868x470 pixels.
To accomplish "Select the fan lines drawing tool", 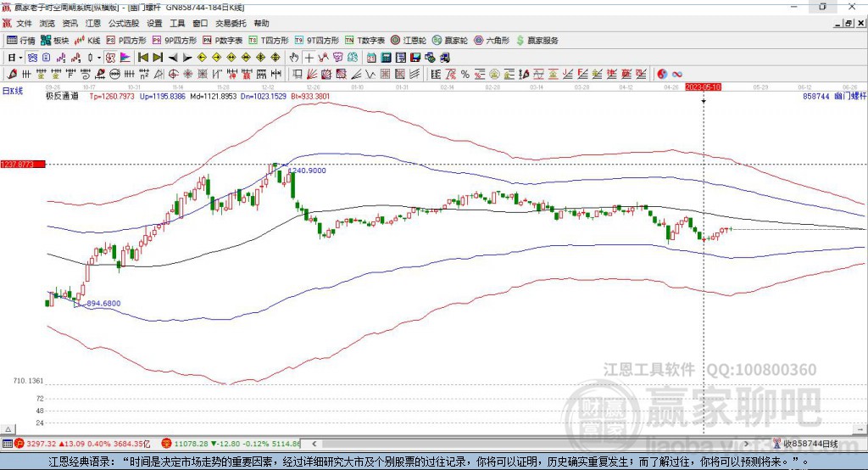I will point(312,74).
